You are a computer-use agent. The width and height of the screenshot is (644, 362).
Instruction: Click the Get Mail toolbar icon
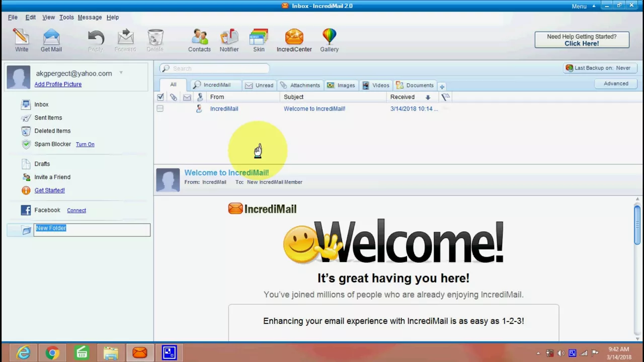[x=51, y=40]
